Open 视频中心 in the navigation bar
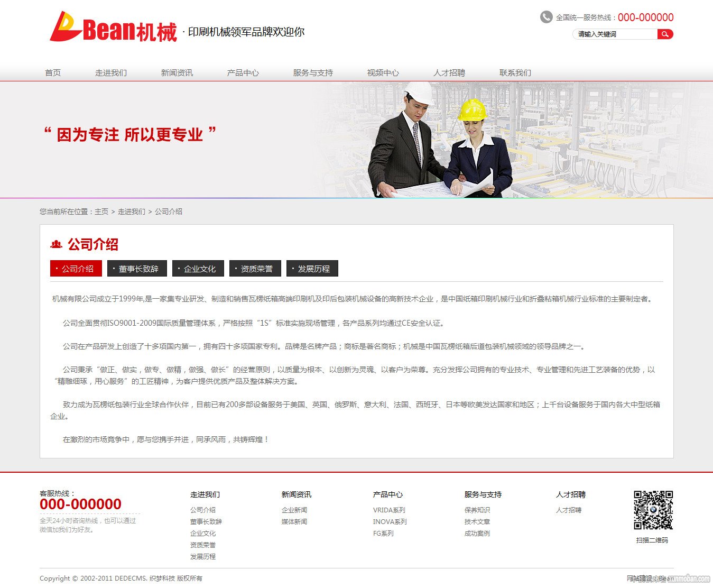 (x=383, y=73)
